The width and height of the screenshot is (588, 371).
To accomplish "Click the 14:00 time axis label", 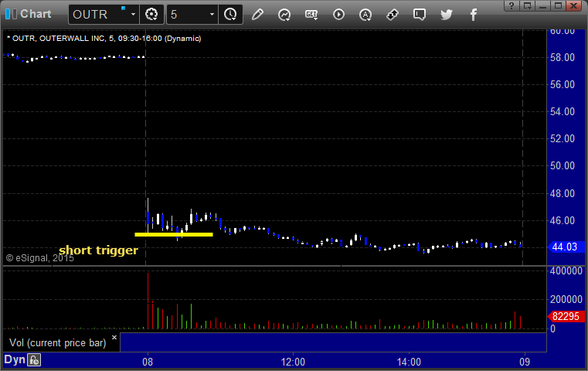I will click(409, 362).
